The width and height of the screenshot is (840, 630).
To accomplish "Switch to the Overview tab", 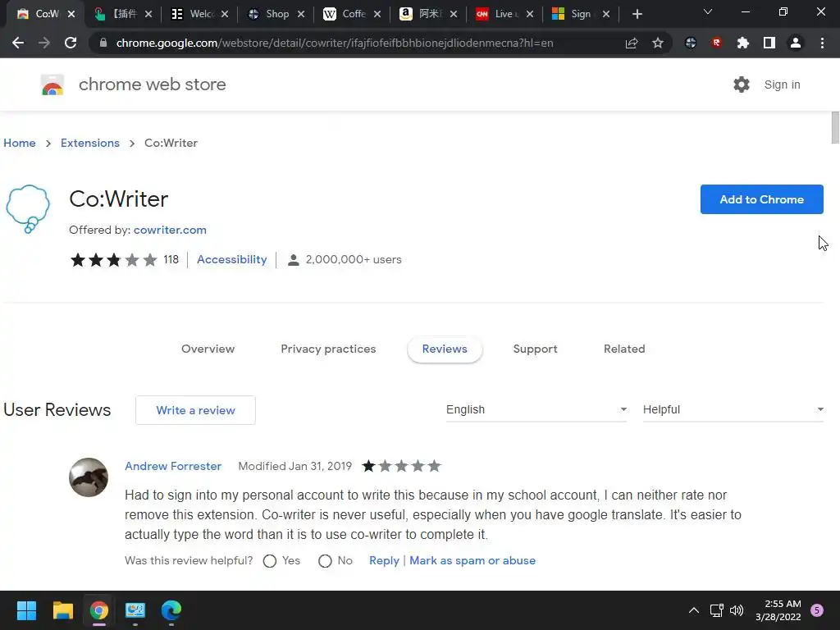I will [x=208, y=349].
